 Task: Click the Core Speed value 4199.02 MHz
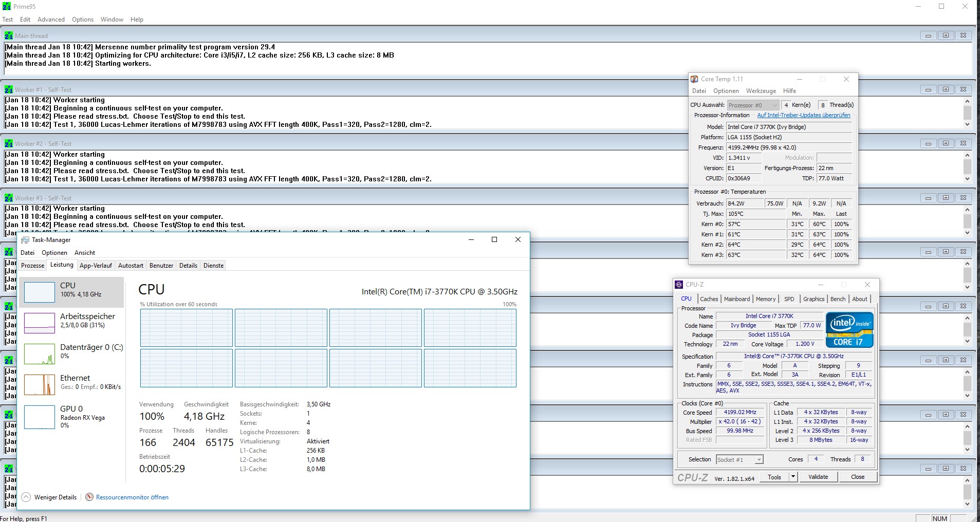[740, 412]
